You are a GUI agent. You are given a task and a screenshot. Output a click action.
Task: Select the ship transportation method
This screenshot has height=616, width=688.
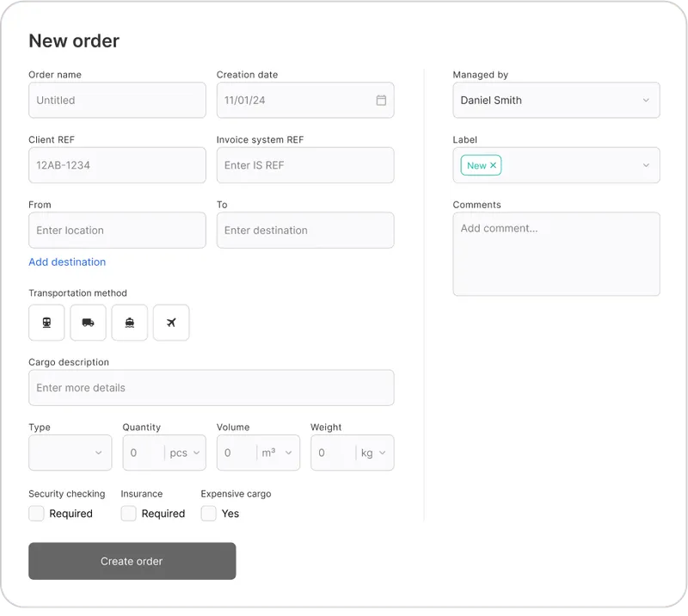(x=130, y=323)
